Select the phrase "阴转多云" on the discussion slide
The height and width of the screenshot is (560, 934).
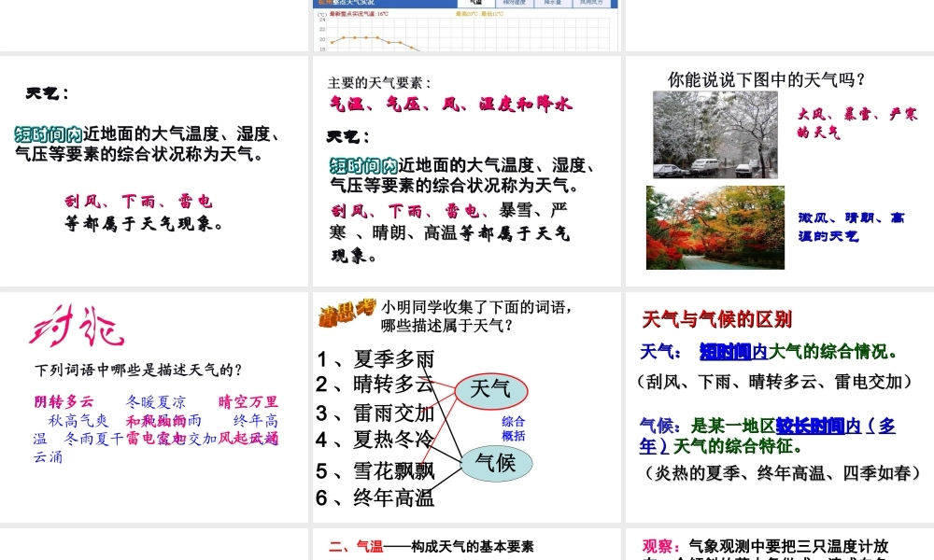point(64,401)
